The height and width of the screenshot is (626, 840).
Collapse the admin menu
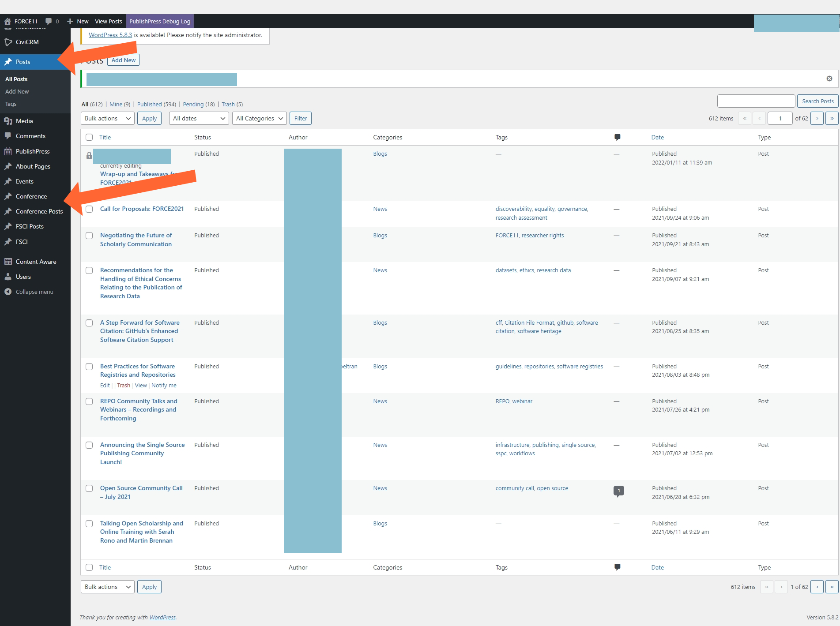[35, 292]
